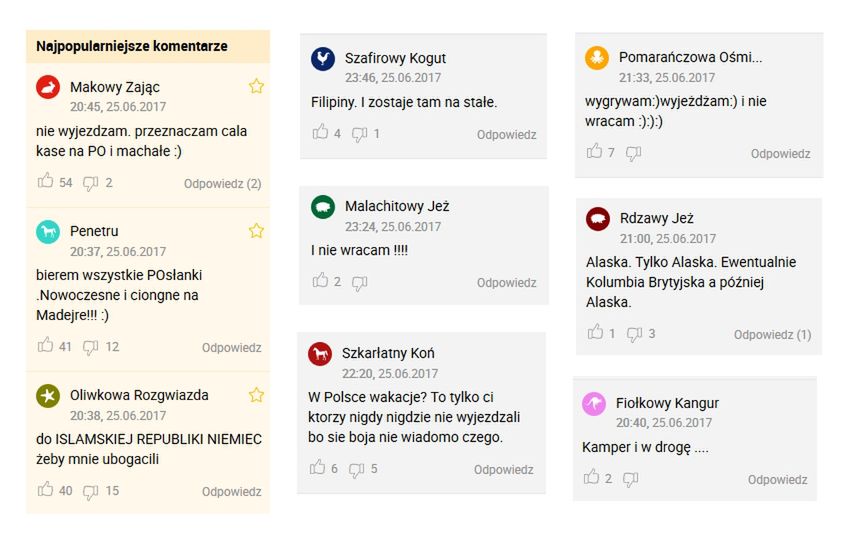
Task: Like Makowy Zając's comment with thumbs up
Action: (x=45, y=181)
